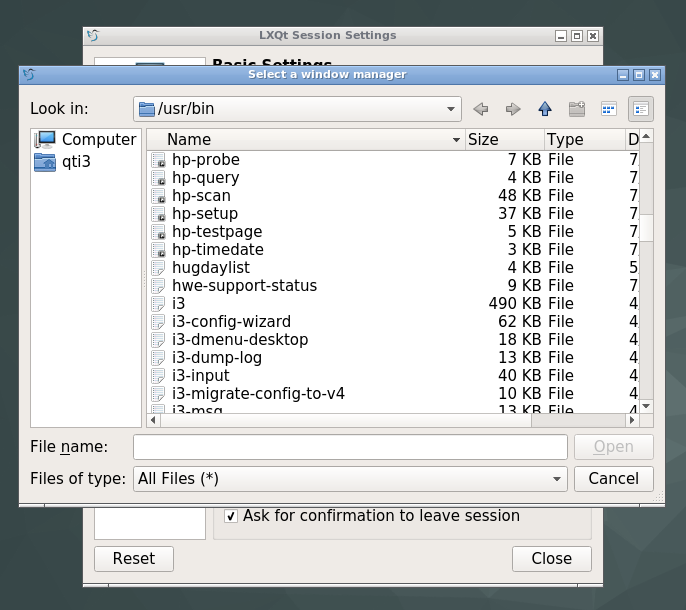Maximize the Select a window manager dialog
Screen dimensions: 686x610
tap(639, 75)
